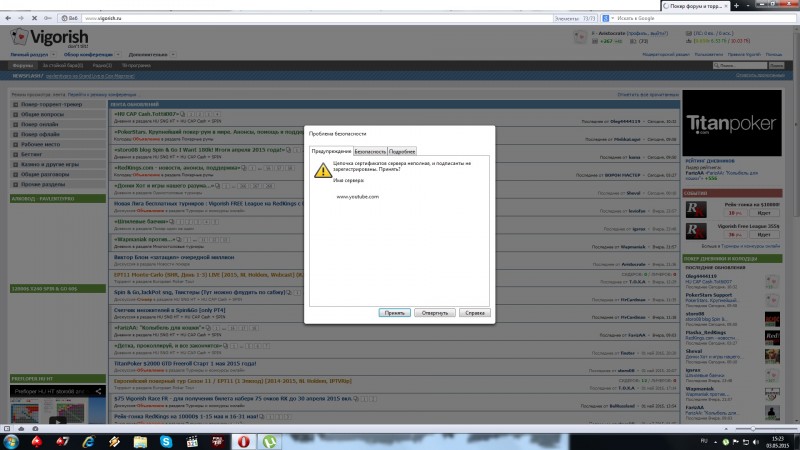Adjust the browser zoom slider
Viewport: 800px width, 450px height.
753,429
